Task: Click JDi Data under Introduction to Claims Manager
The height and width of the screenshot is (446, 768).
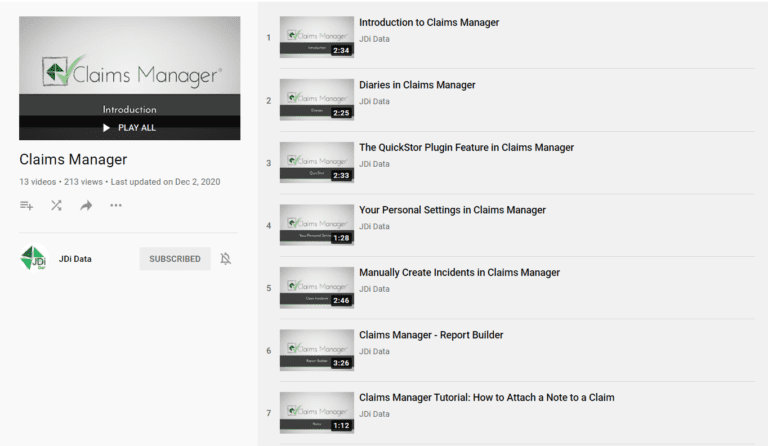Action: (x=374, y=39)
